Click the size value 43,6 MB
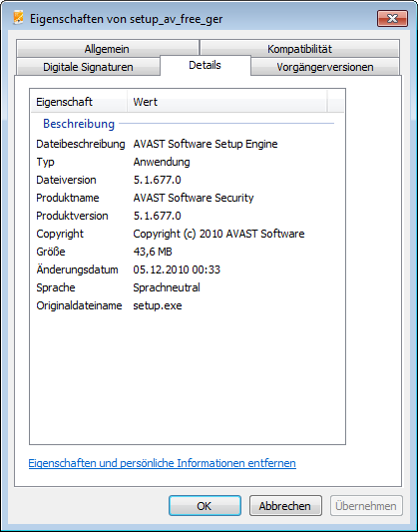This screenshot has width=418, height=532. tap(153, 252)
